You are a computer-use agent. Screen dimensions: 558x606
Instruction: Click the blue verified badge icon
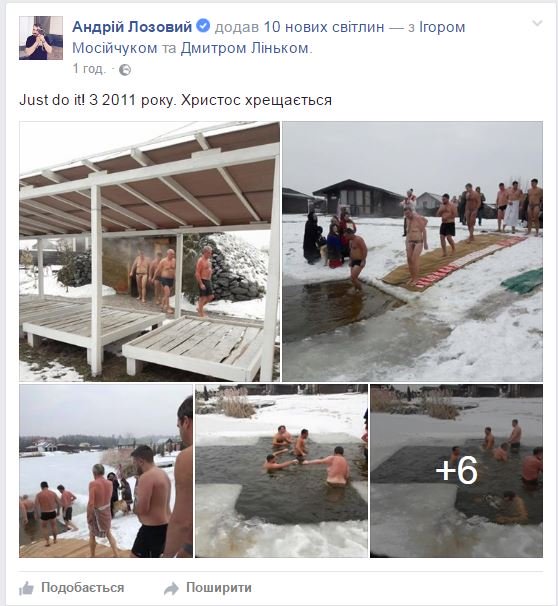coord(203,26)
